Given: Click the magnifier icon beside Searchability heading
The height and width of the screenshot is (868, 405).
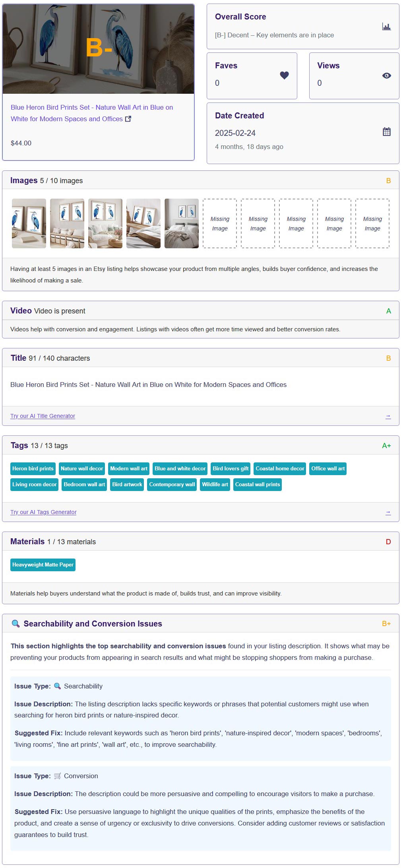Looking at the screenshot, I should [x=16, y=623].
